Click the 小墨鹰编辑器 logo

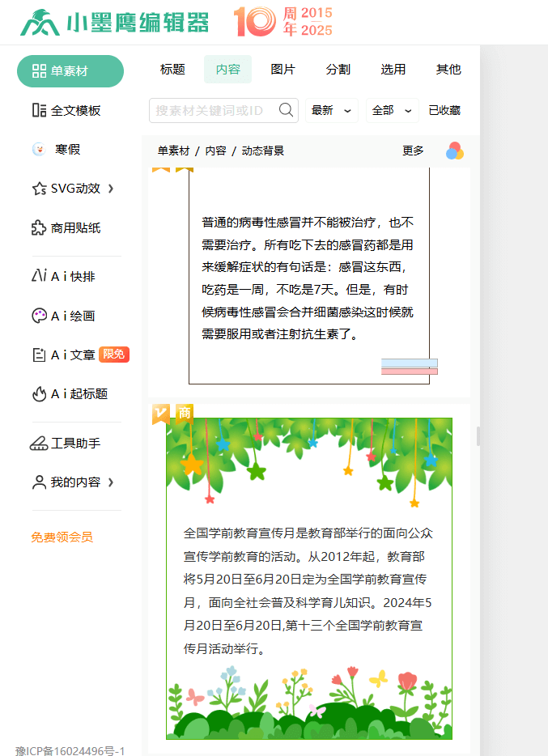point(114,23)
